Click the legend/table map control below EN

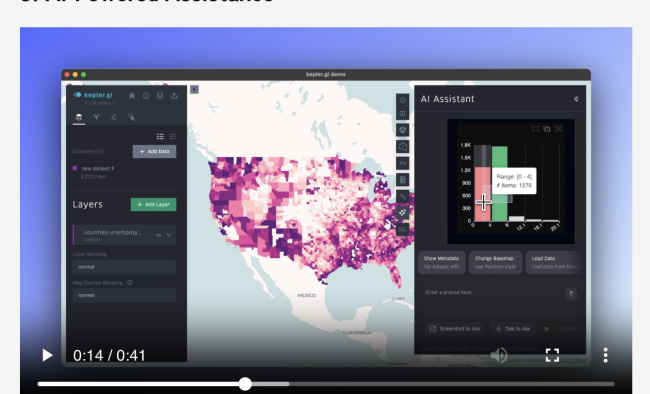click(403, 180)
